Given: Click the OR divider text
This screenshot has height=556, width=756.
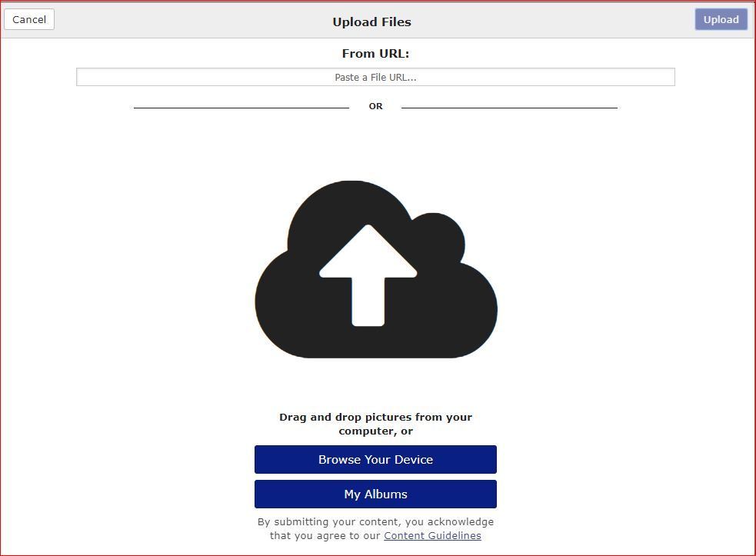Looking at the screenshot, I should point(375,106).
